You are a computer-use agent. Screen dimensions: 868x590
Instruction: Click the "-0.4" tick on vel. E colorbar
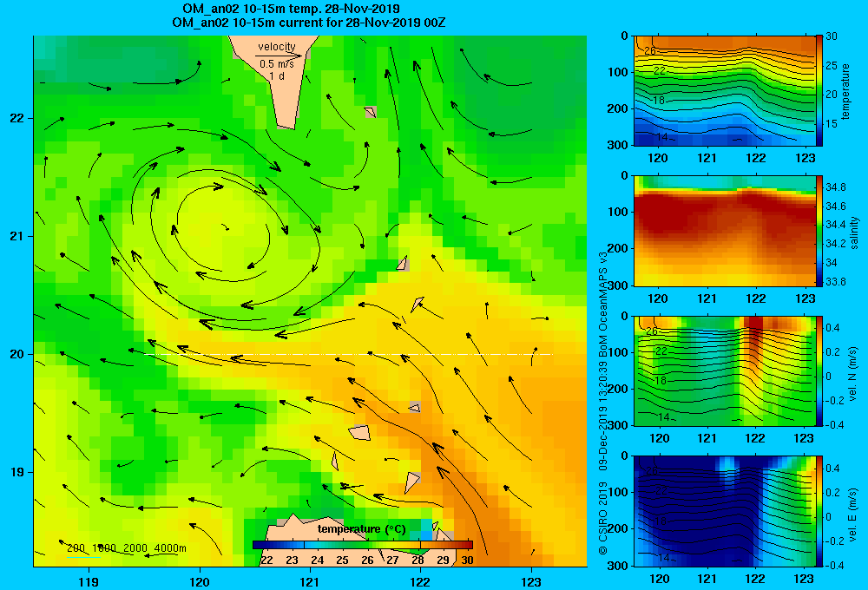(834, 565)
